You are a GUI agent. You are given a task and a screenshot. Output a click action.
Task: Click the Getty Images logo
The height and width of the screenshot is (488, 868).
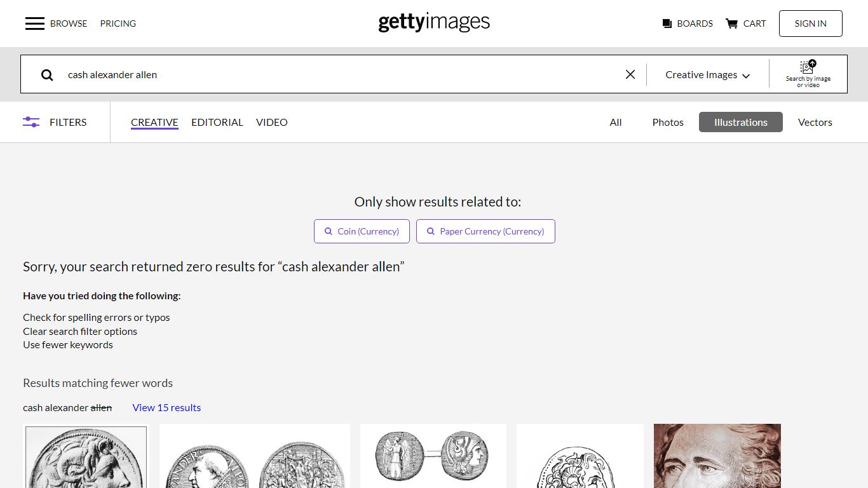[434, 23]
